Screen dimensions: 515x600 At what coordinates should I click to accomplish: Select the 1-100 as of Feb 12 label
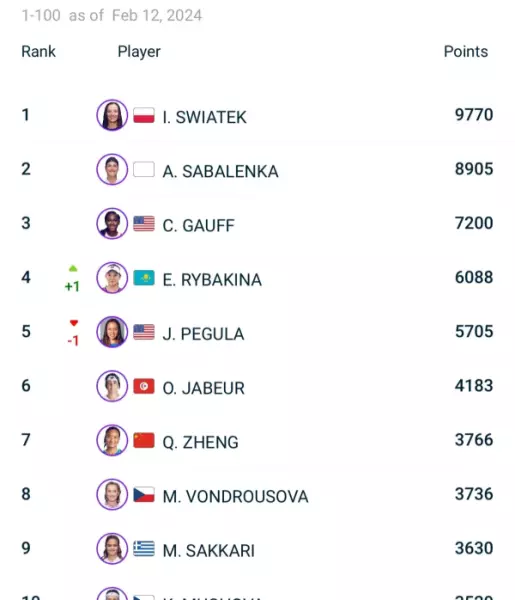click(112, 16)
